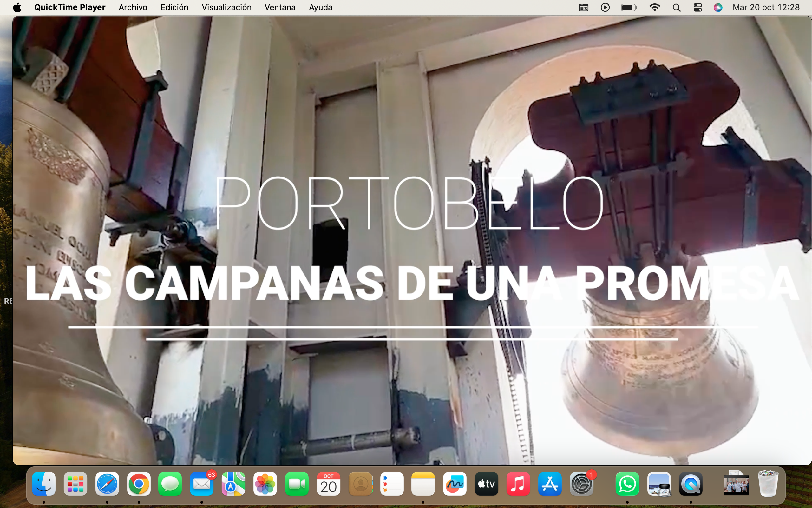Screen dimensions: 812x508
Task: Launch Google Chrome from the Dock
Action: (x=139, y=484)
